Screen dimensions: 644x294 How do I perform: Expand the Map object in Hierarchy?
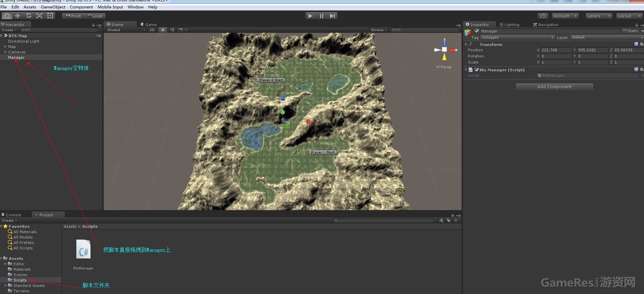[x=5, y=47]
